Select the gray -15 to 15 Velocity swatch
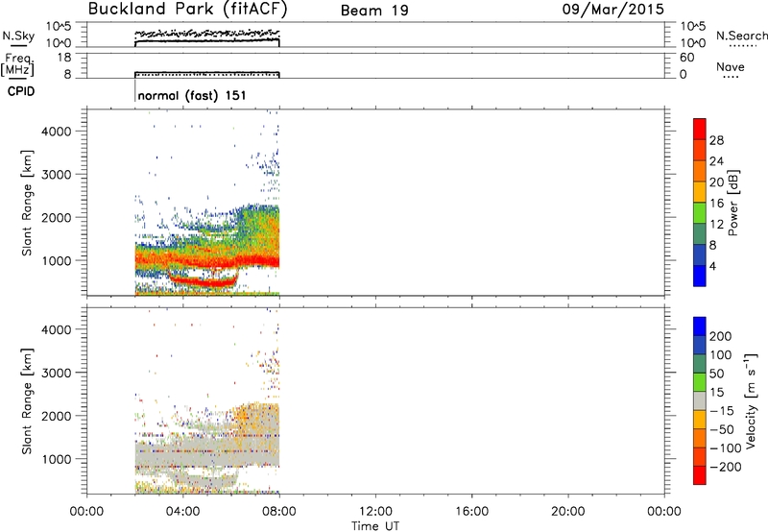This screenshot has width=768, height=532. tap(700, 401)
